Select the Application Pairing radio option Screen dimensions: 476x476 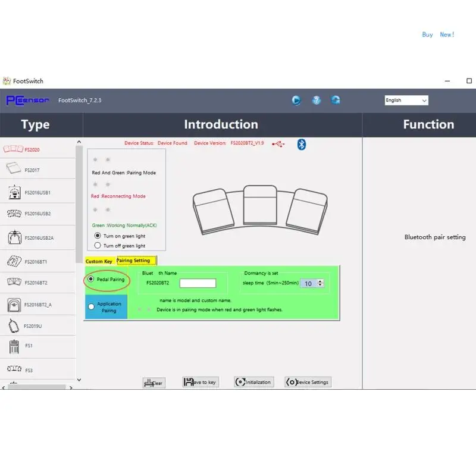click(91, 306)
